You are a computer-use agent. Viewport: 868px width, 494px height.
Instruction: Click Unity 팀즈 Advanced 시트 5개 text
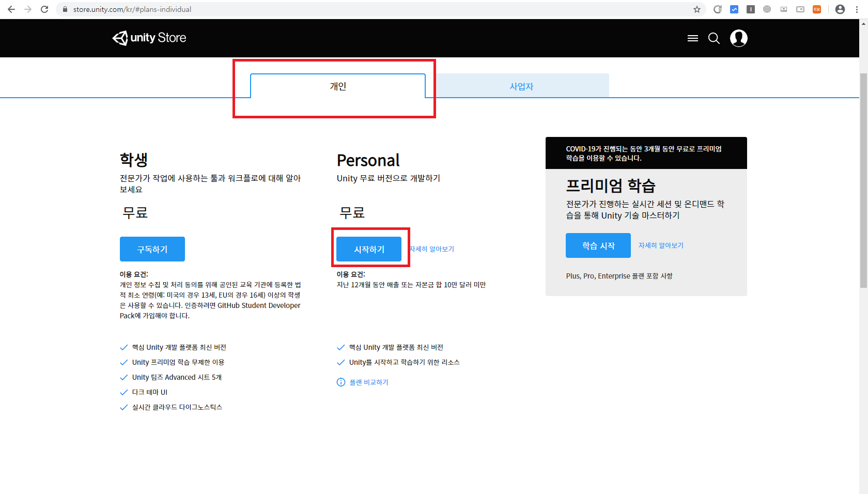(x=177, y=377)
